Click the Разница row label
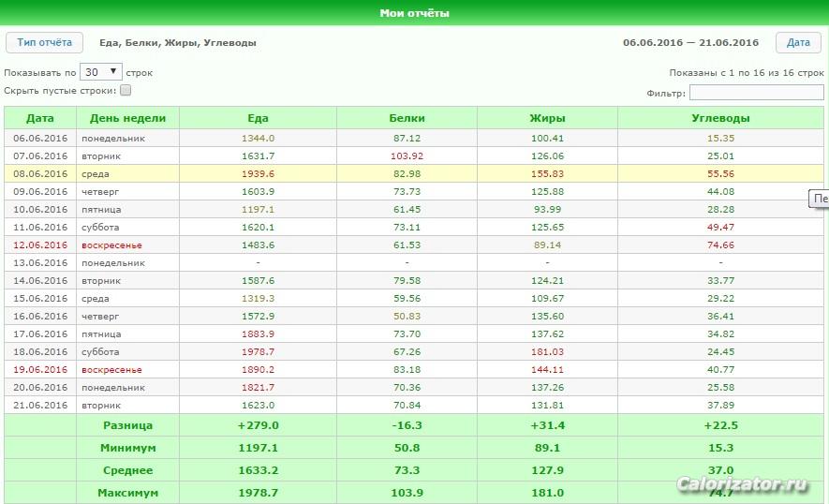 [127, 425]
